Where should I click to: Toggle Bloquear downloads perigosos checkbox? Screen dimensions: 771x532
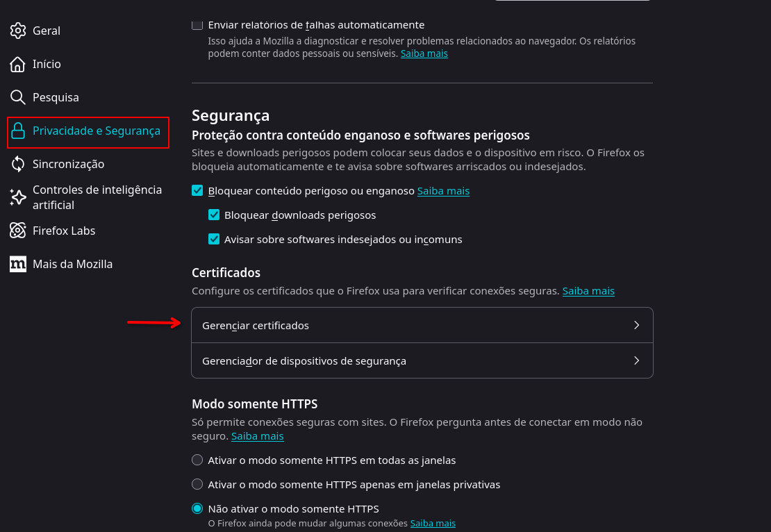214,215
